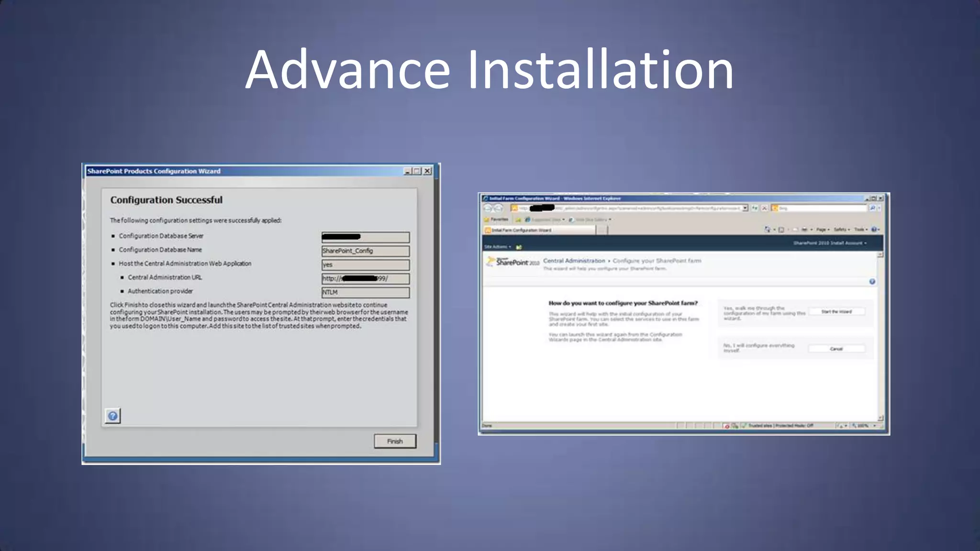Click the Central Administration breadcrumb link
Image resolution: width=980 pixels, height=551 pixels.
click(574, 261)
